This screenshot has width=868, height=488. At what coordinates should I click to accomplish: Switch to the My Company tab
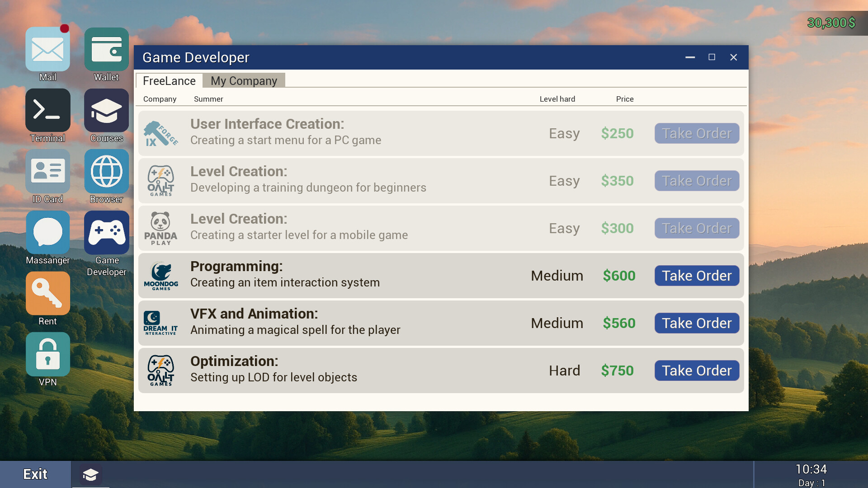pyautogui.click(x=244, y=81)
